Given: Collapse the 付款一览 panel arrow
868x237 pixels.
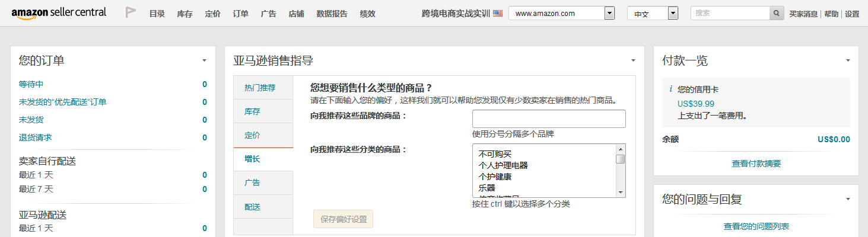Looking at the screenshot, I should (x=848, y=60).
